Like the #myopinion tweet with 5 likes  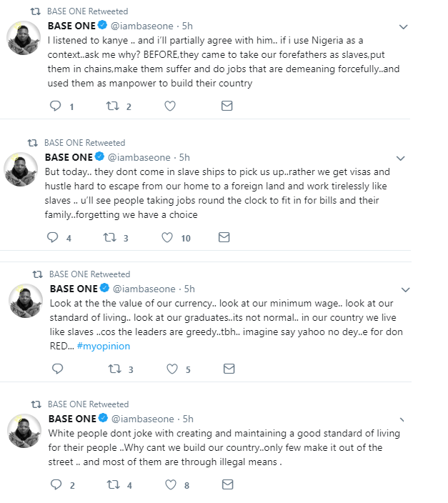point(172,369)
